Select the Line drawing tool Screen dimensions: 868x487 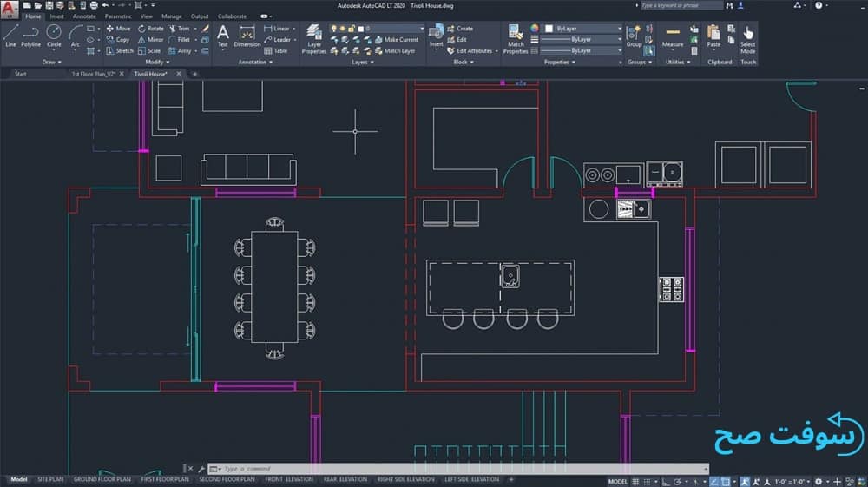10,36
